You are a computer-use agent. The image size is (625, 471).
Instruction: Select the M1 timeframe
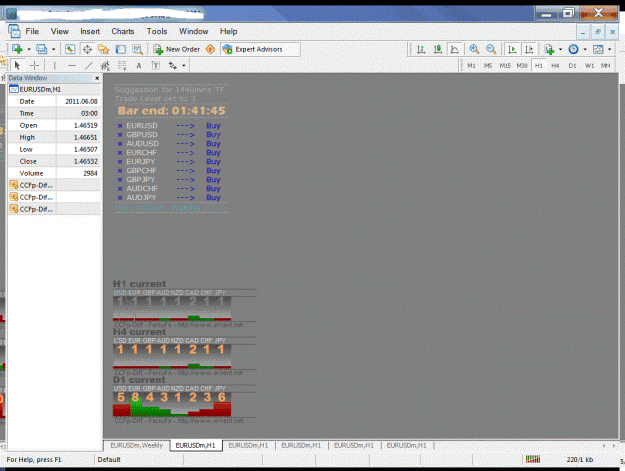472,65
